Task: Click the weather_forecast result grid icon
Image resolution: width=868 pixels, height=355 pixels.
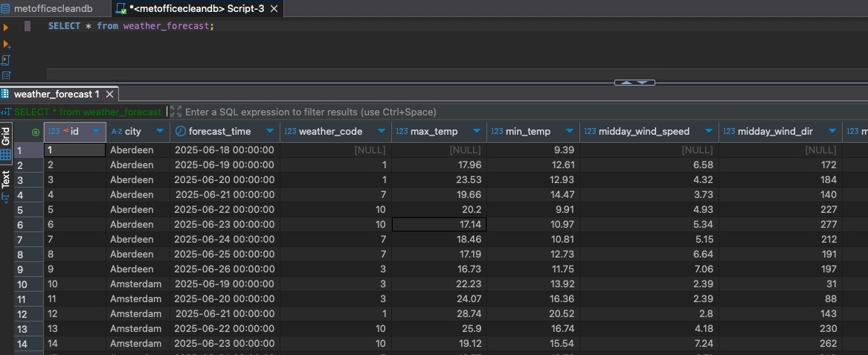Action: [x=5, y=95]
